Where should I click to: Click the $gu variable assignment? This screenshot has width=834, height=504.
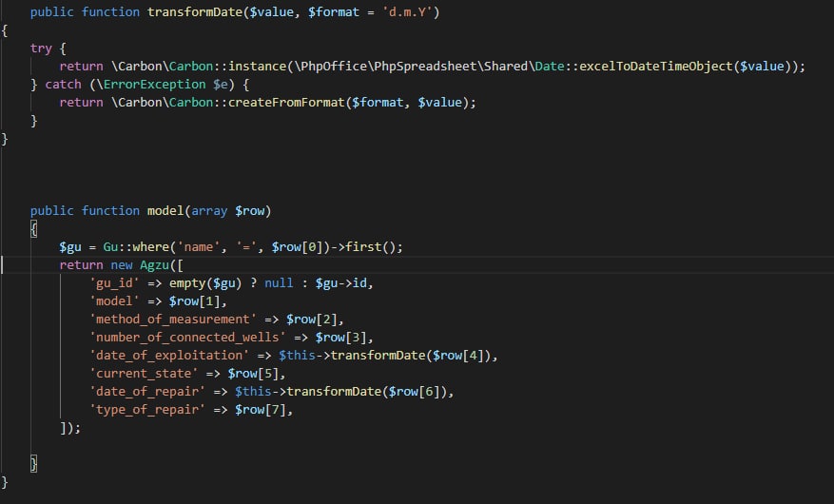pos(70,247)
